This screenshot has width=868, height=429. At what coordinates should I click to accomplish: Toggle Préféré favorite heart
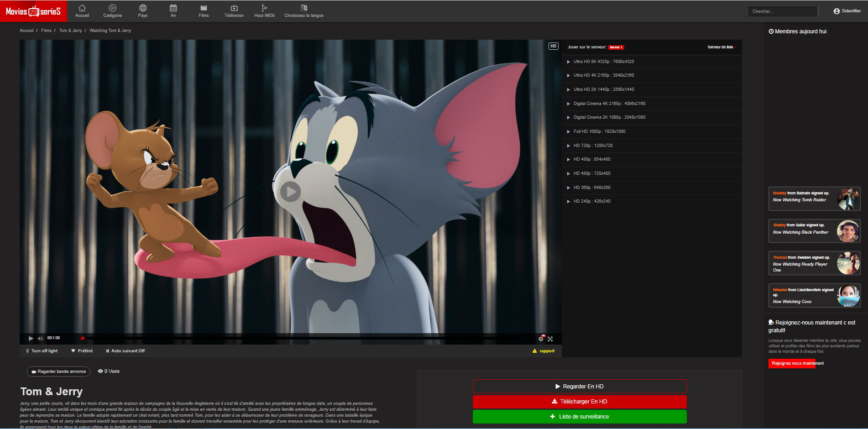[82, 351]
